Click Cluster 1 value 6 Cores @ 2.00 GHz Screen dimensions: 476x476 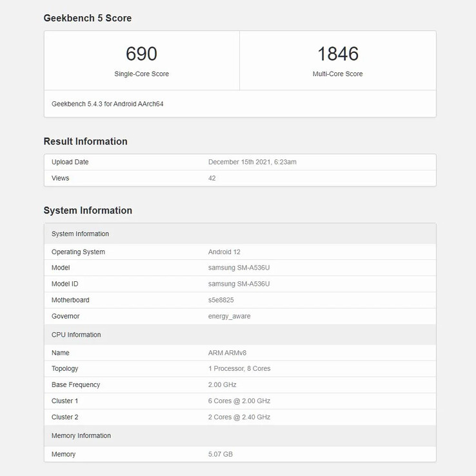tap(239, 401)
